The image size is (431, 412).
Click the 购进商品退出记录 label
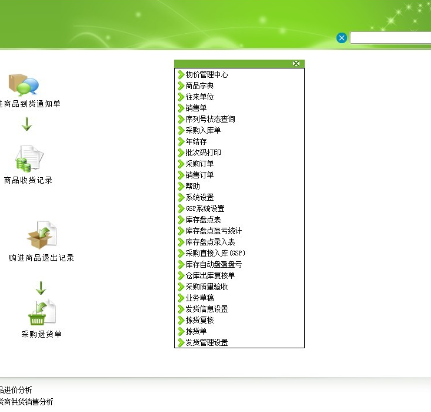(x=41, y=257)
